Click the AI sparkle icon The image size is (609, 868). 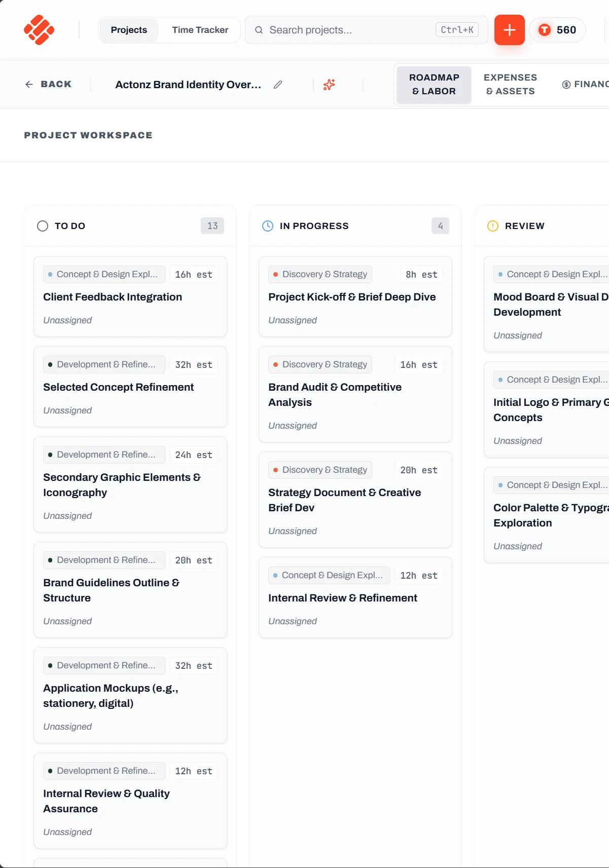(x=329, y=85)
